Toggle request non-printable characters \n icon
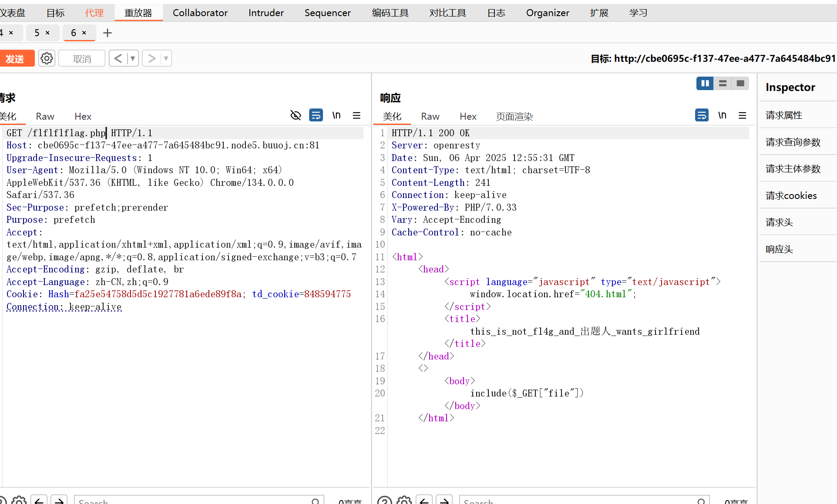 coord(336,115)
